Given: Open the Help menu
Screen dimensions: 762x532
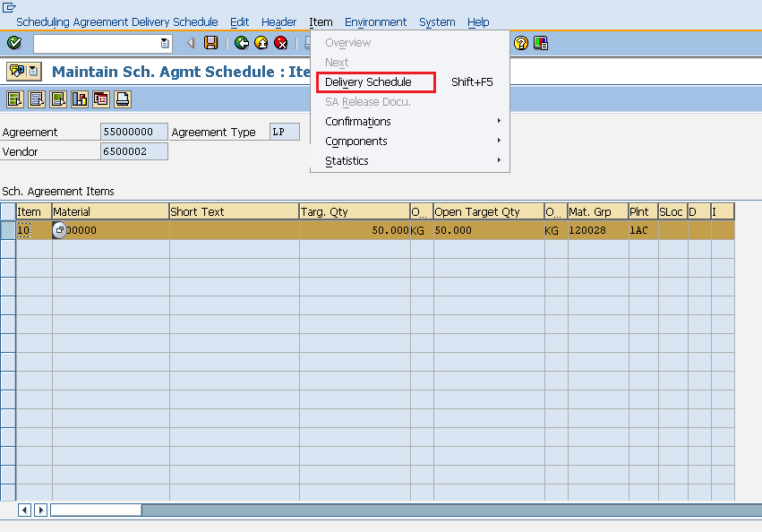Looking at the screenshot, I should [478, 21].
